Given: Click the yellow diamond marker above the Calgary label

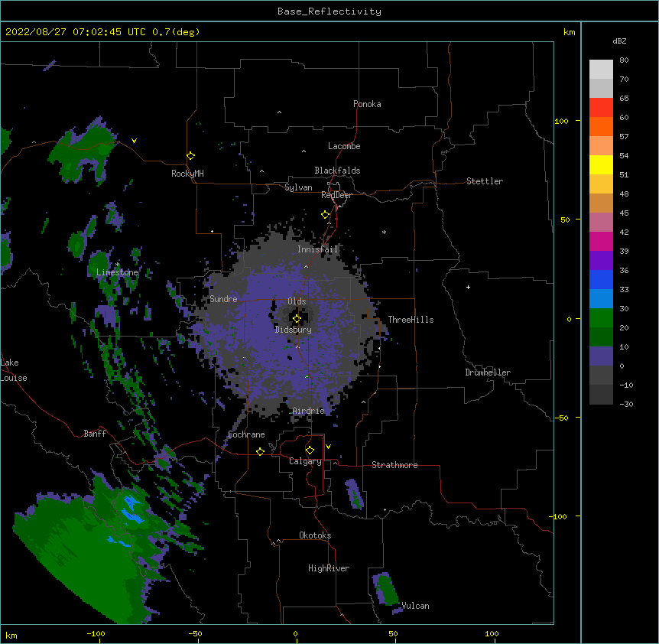Looking at the screenshot, I should click(310, 450).
